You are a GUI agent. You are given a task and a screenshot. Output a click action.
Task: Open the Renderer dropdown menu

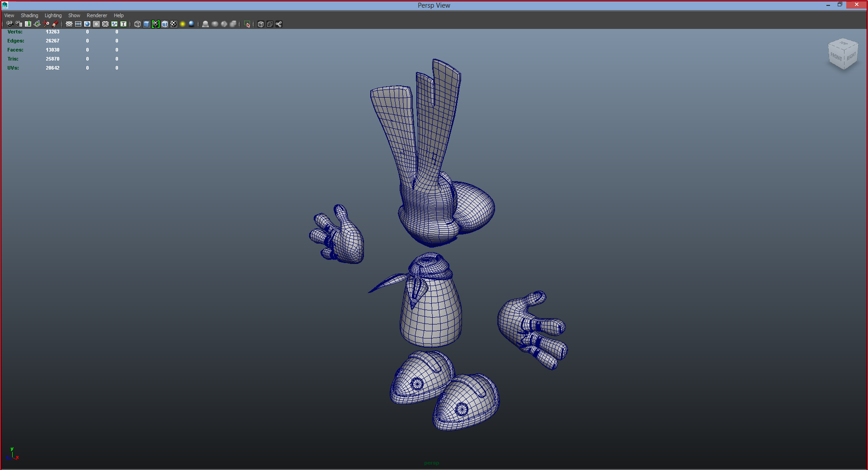pyautogui.click(x=97, y=15)
